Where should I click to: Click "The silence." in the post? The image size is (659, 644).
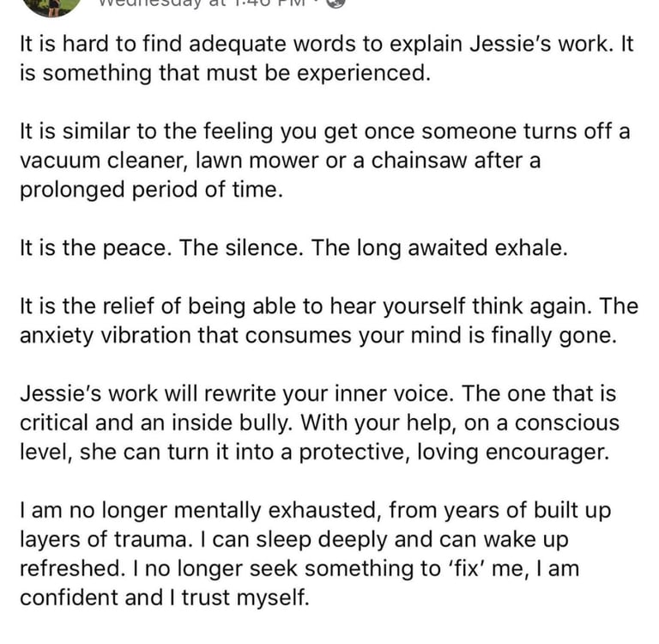241,247
